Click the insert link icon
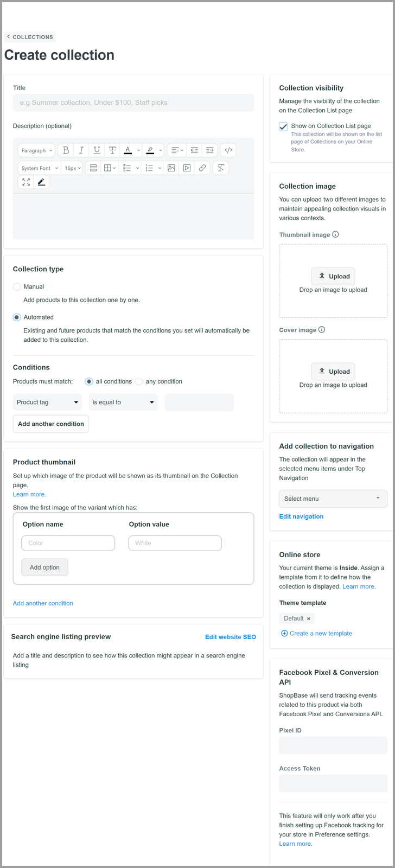Screen dimensions: 395x868 pos(202,168)
